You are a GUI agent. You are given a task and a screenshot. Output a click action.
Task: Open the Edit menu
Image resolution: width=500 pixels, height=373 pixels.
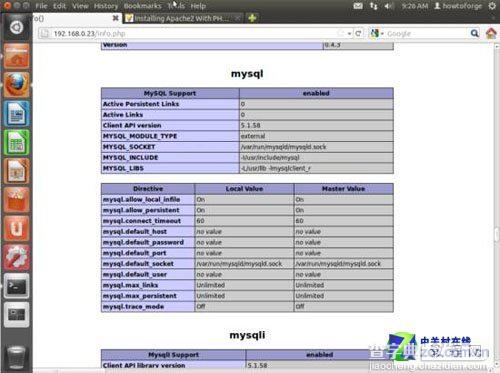[59, 6]
